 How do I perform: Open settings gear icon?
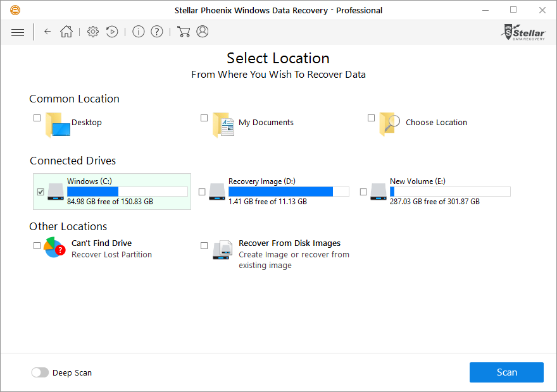tap(93, 32)
